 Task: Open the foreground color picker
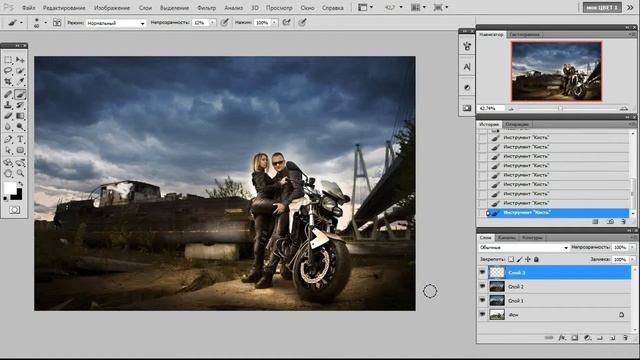click(x=10, y=188)
